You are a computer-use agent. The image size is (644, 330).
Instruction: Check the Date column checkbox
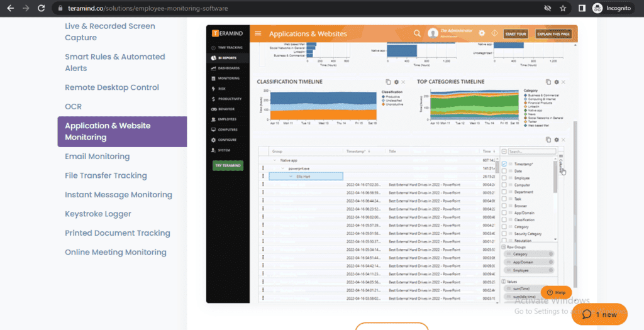504,171
